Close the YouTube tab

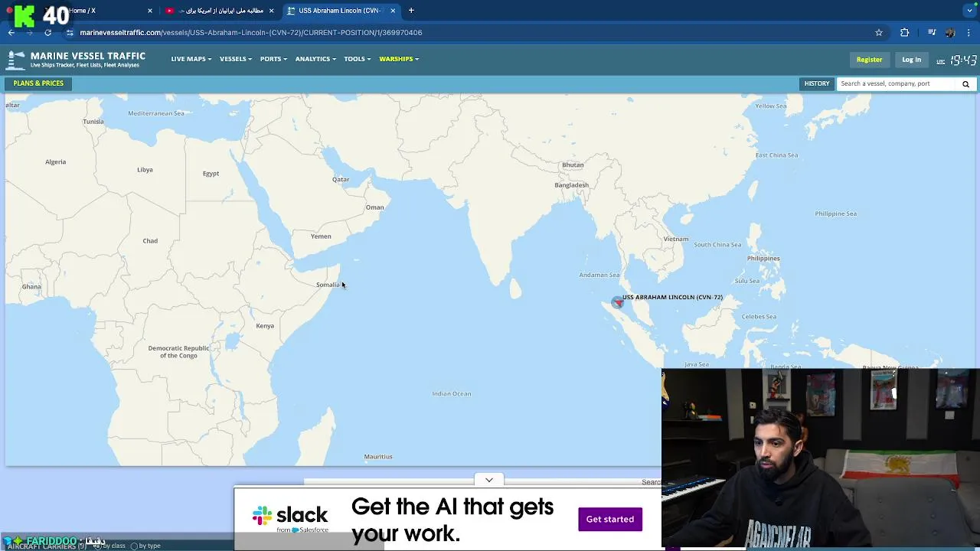pyautogui.click(x=271, y=11)
